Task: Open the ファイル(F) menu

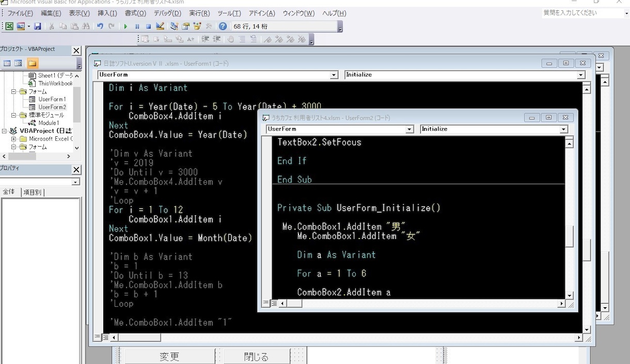Action: (20, 13)
